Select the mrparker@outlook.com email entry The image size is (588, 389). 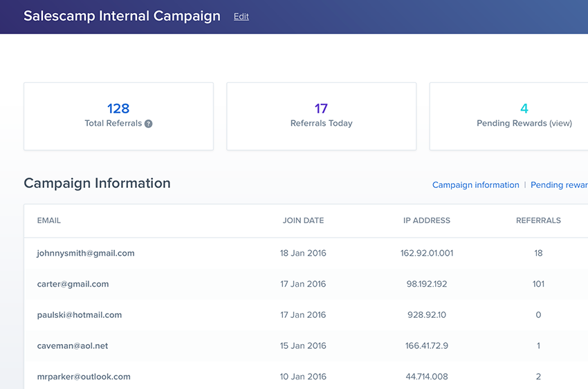pos(84,377)
